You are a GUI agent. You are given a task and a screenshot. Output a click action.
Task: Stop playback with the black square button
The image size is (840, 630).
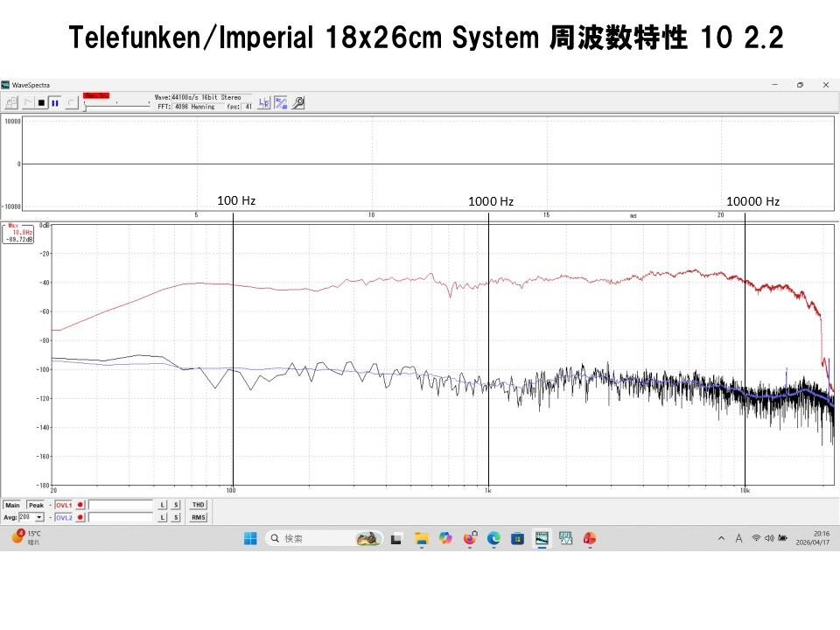(41, 102)
